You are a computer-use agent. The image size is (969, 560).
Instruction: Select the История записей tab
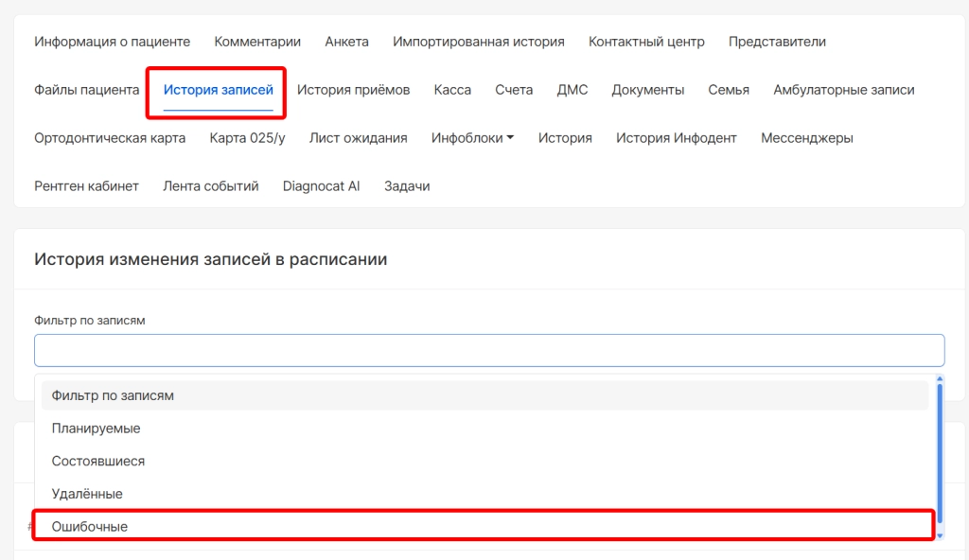(218, 90)
